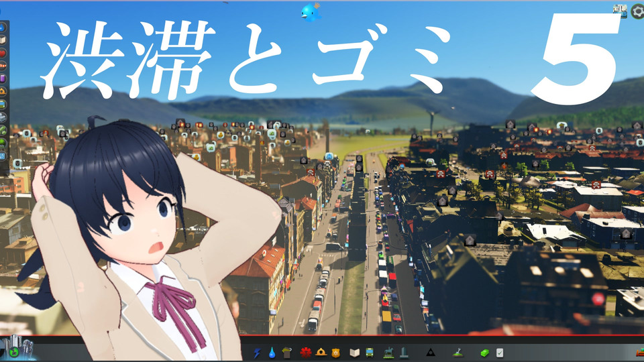This screenshot has width=644, height=362.
Task: Toggle the green landscape info view
Action: pyautogui.click(x=3, y=105)
